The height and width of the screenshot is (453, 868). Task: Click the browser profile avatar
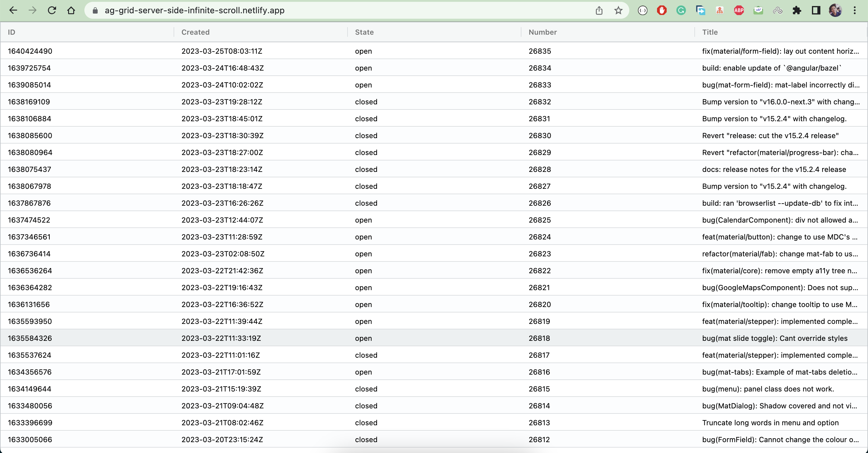pyautogui.click(x=835, y=10)
